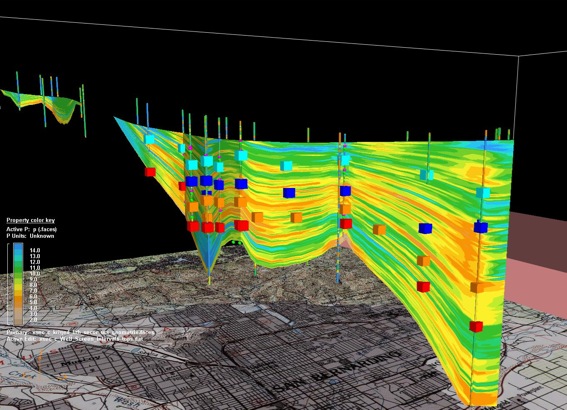Click the red cube on the central well
Screen dimensions: 567x410
(346, 223)
